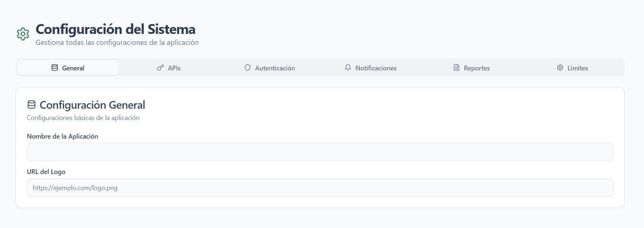The image size is (644, 228).
Task: Select the General tab label
Action: [x=73, y=68]
